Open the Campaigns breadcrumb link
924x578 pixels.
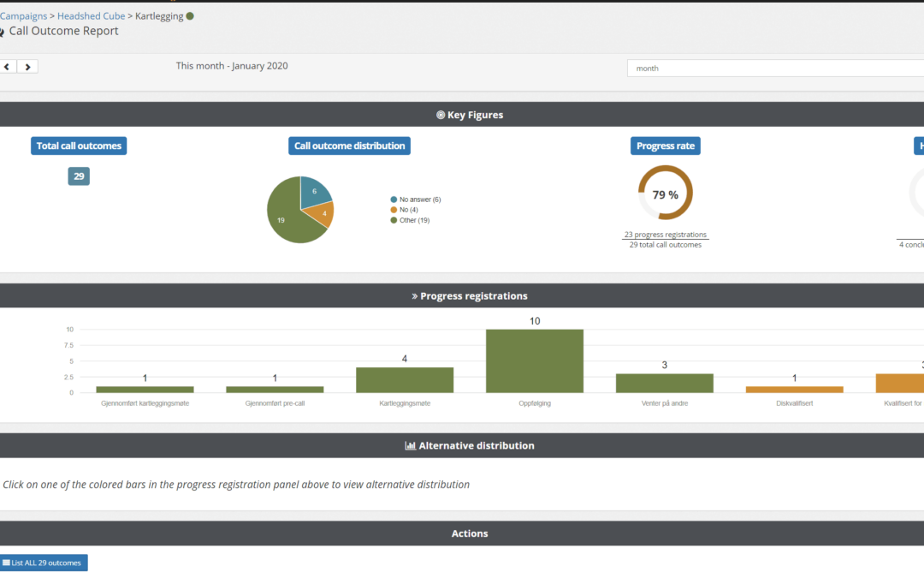coord(23,16)
